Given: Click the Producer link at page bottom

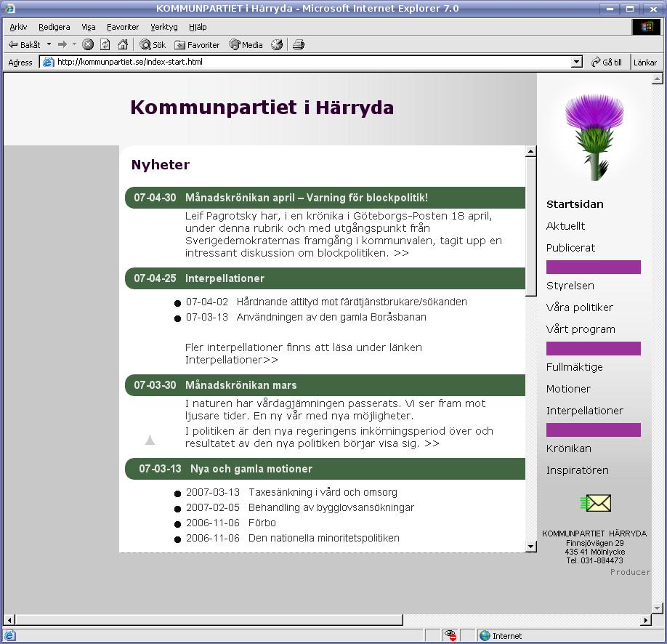Looking at the screenshot, I should [630, 572].
